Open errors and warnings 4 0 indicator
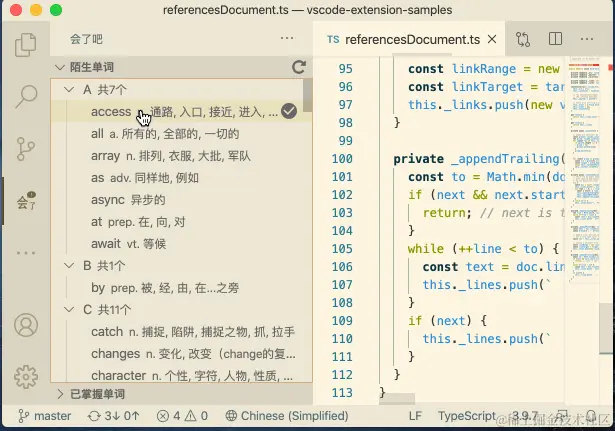The width and height of the screenshot is (615, 431). (182, 416)
